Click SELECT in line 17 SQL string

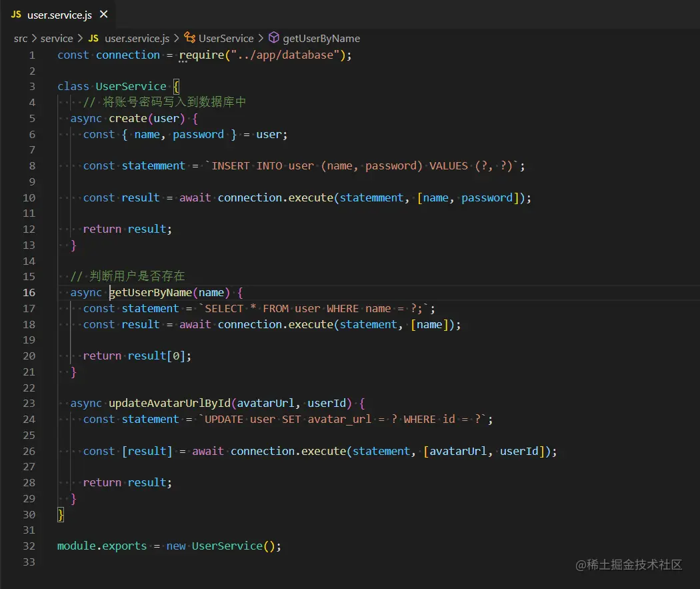(224, 309)
